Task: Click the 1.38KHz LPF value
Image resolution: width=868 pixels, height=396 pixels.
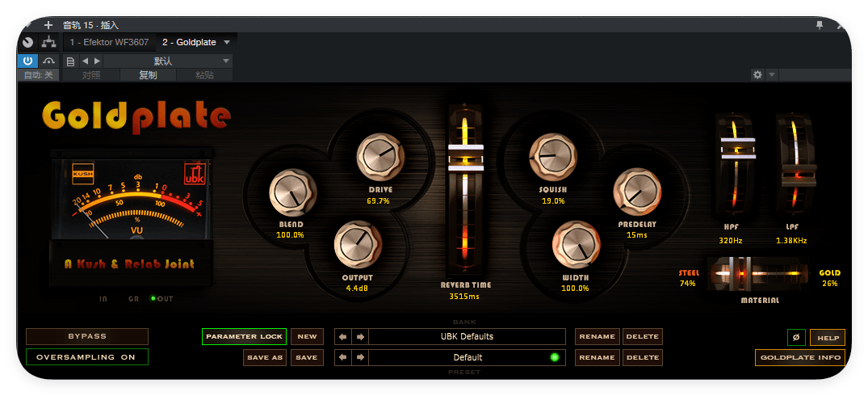Action: (x=791, y=241)
